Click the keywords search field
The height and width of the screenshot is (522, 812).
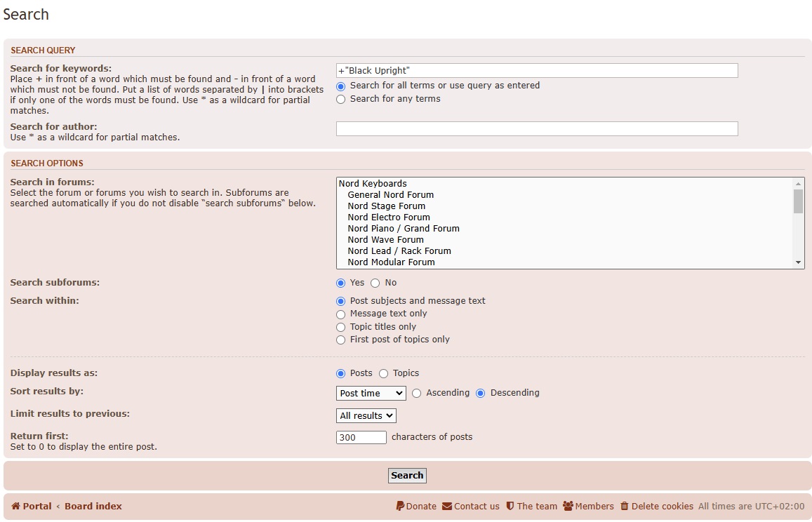coord(536,71)
